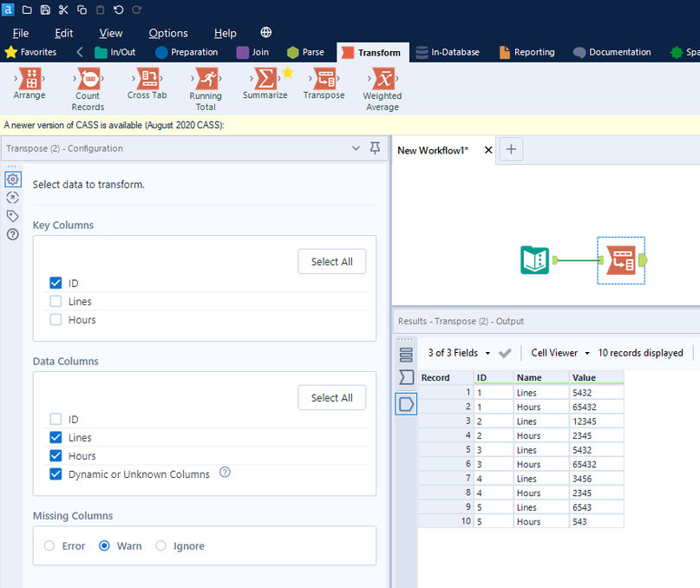Switch to the Favorites tool category

(x=31, y=52)
